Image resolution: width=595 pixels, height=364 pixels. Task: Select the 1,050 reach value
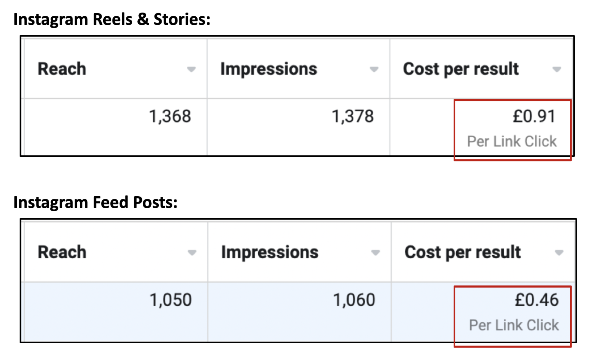click(170, 300)
